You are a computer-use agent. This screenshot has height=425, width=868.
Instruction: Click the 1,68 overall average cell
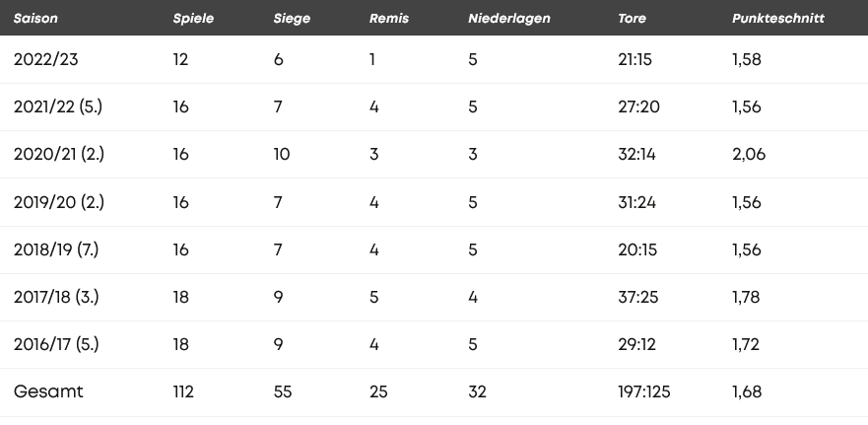pos(747,392)
